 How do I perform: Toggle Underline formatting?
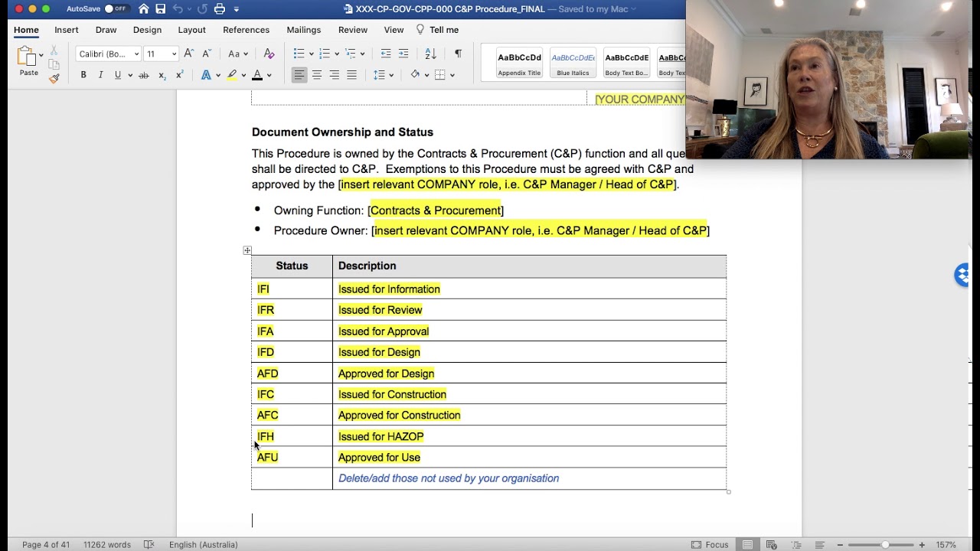(118, 75)
